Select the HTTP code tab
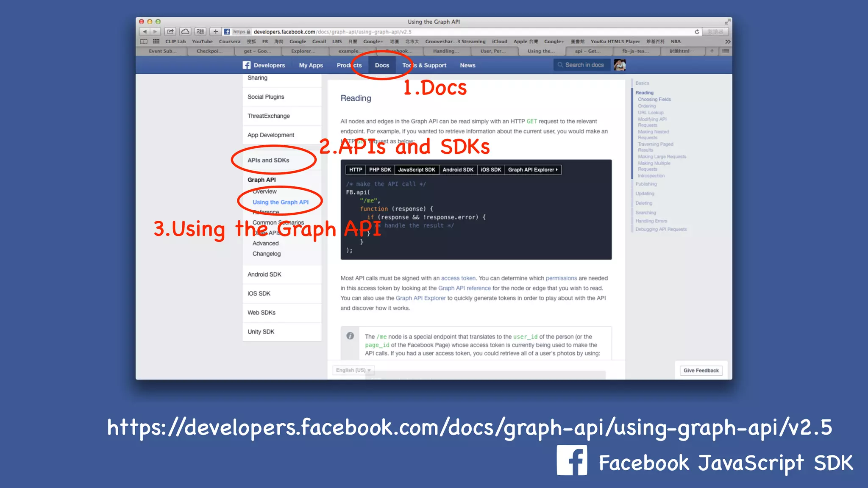868x488 pixels. click(356, 170)
